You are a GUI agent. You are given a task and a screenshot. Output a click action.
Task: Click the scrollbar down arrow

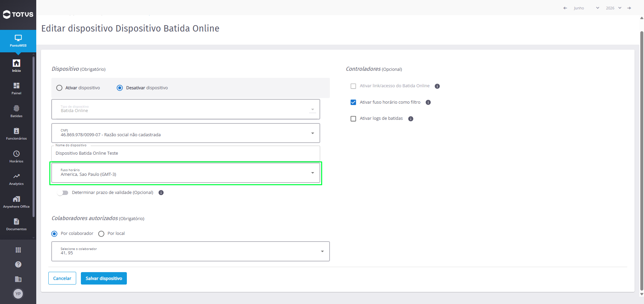642,294
